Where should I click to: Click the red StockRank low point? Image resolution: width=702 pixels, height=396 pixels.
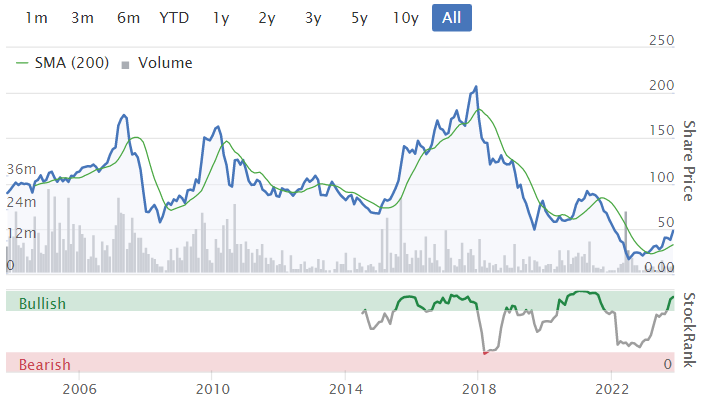486,353
